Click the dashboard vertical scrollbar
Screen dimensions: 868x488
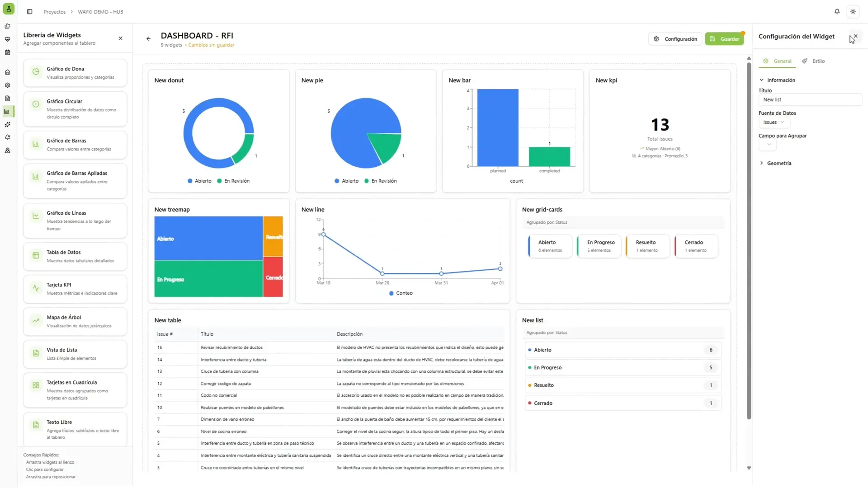(749, 240)
